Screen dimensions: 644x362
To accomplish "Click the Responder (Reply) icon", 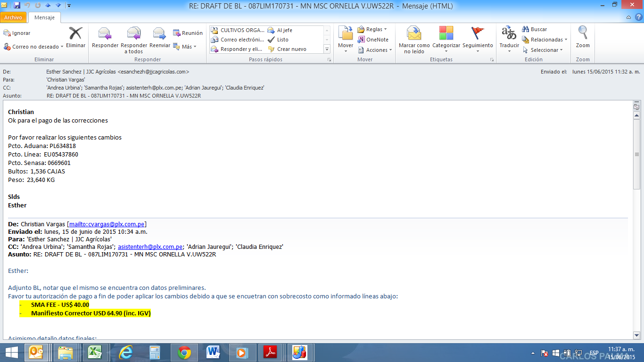I will 105,34.
